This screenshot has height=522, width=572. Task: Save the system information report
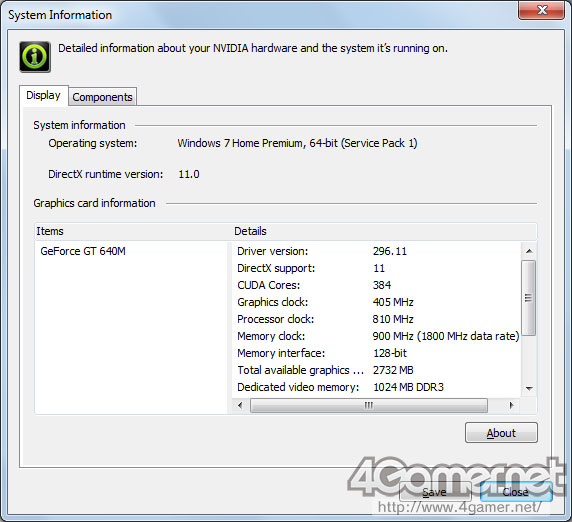tap(435, 492)
